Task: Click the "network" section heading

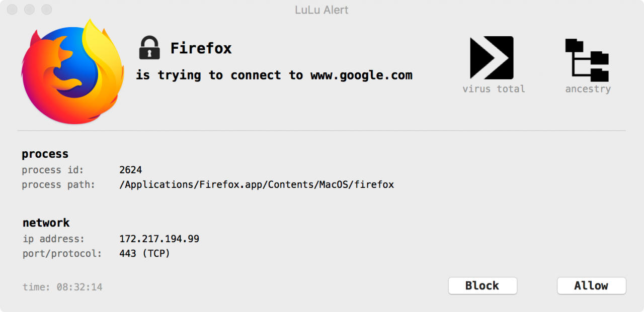Action: point(46,223)
